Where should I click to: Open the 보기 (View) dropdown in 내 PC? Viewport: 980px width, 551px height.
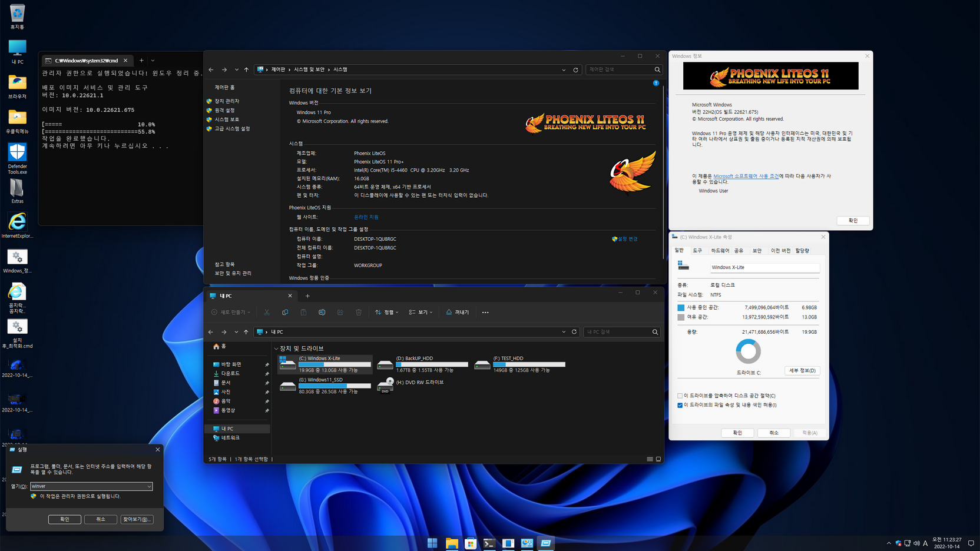point(421,313)
